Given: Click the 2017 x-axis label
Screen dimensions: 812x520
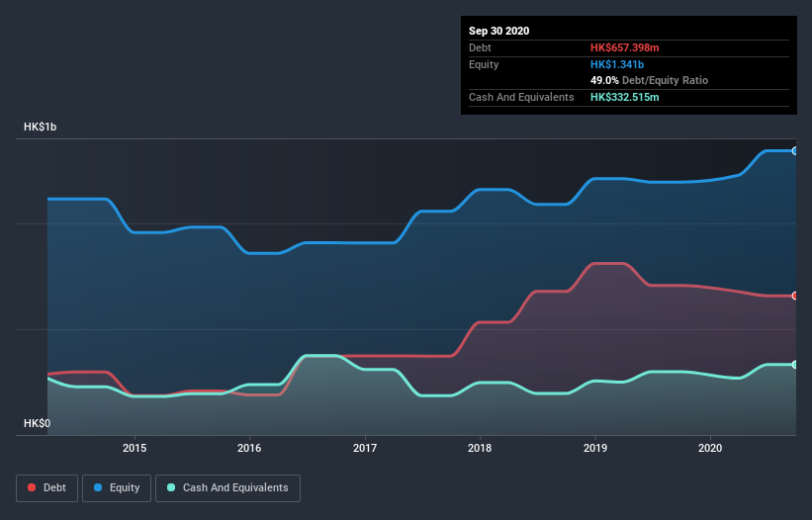Looking at the screenshot, I should point(365,448).
